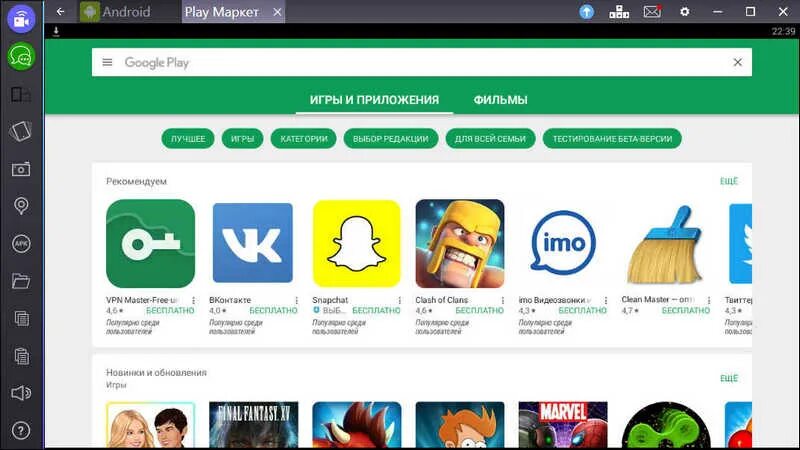Open the VPN Master app icon

[151, 243]
